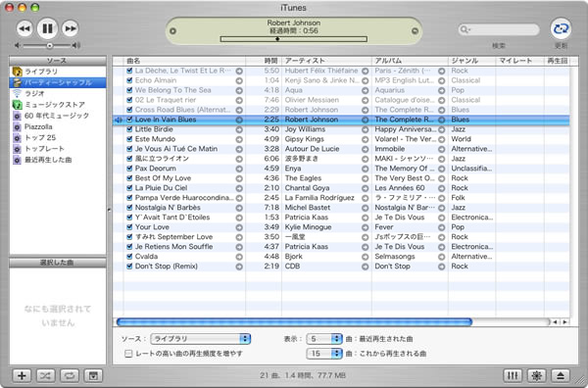Uncheck the song Este Mundo

(x=129, y=139)
